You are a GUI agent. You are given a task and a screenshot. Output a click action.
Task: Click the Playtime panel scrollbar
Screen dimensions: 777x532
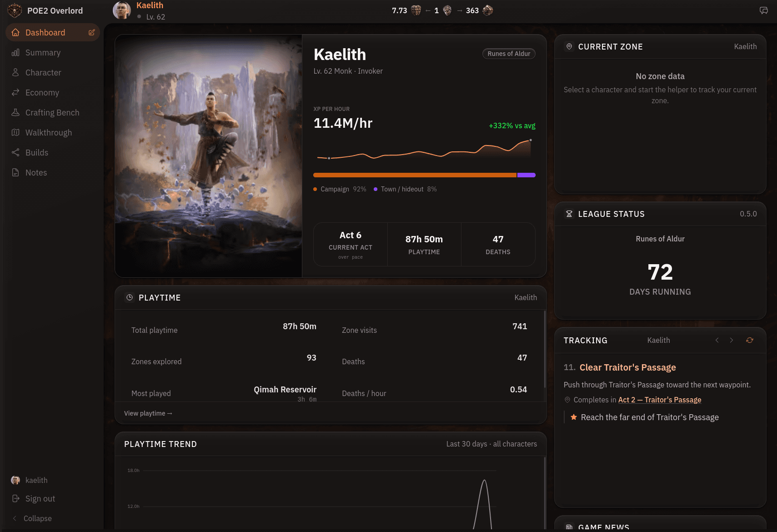(545, 349)
